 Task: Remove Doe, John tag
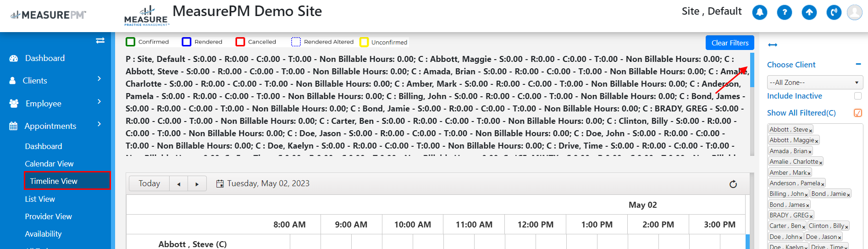tap(801, 238)
